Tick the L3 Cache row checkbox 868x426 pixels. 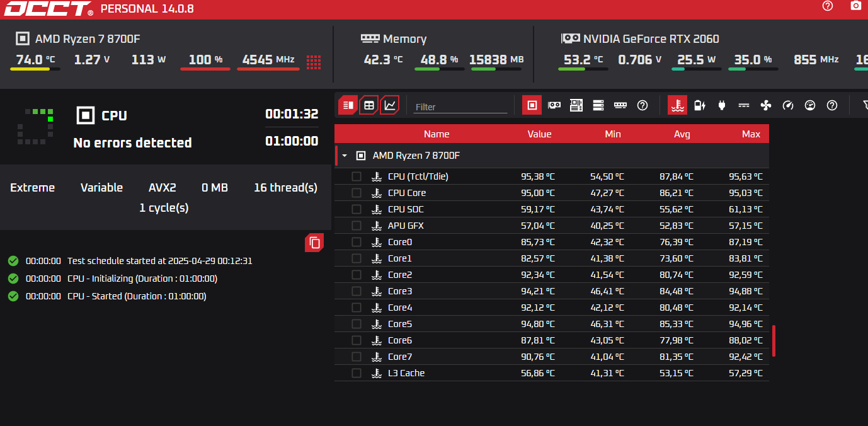tap(357, 373)
